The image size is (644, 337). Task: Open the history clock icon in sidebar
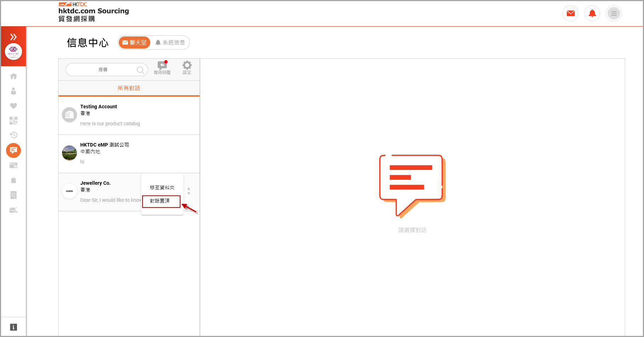coord(13,135)
